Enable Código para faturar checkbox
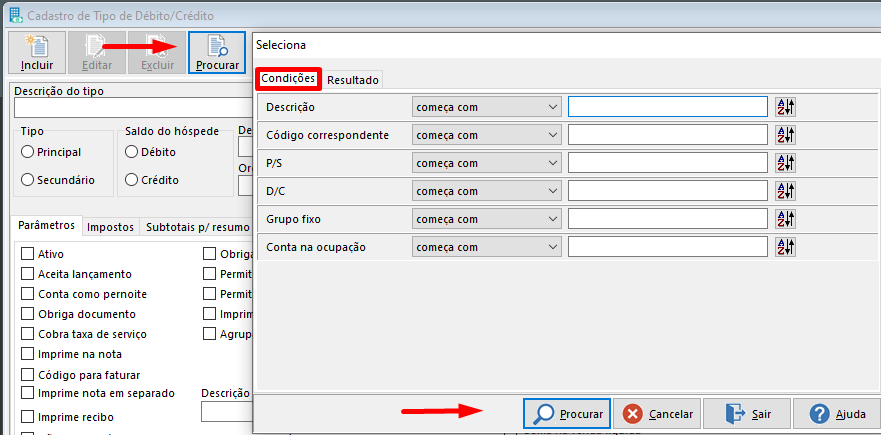881x435 pixels. [x=27, y=375]
